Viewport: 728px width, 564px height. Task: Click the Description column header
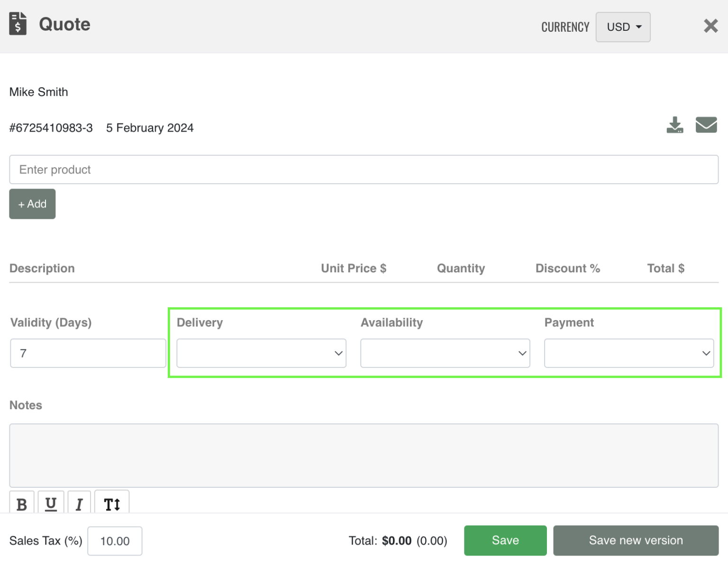[x=42, y=269]
